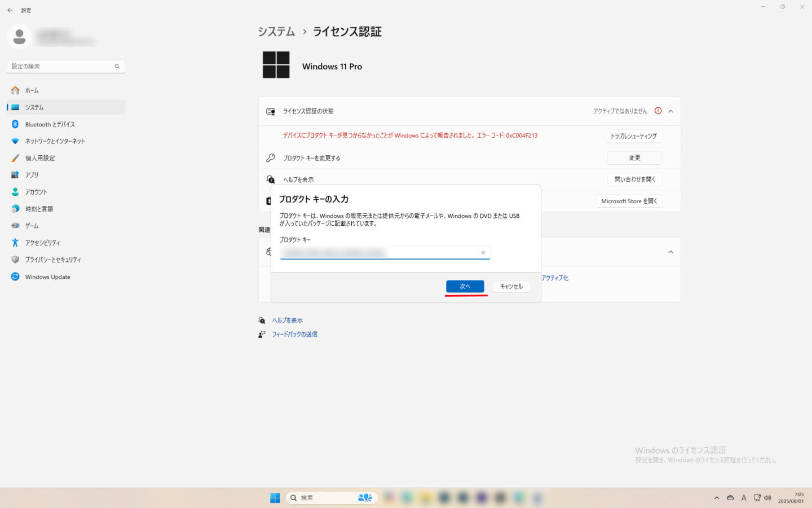Image resolution: width=812 pixels, height=508 pixels.
Task: Open Bluetooth とデバイス settings
Action: (x=66, y=124)
